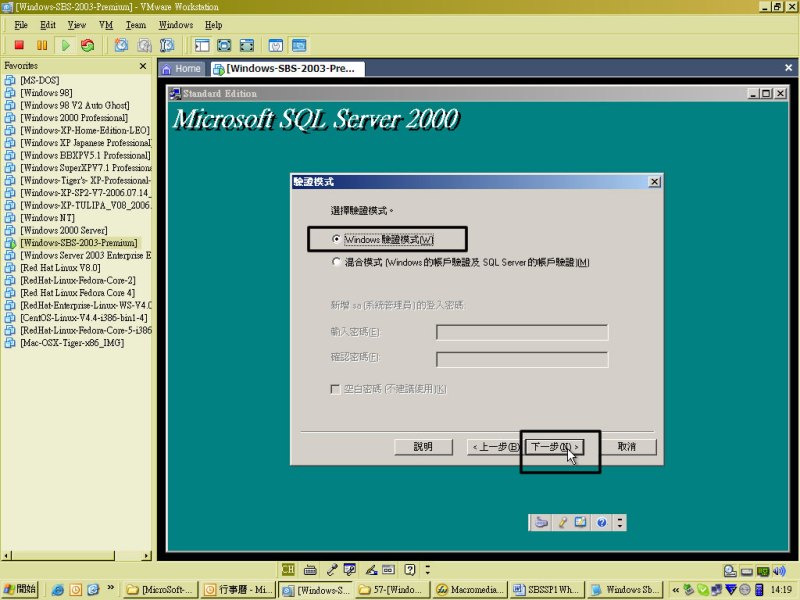Click the 上一步 back button
This screenshot has width=800, height=600.
click(x=495, y=447)
